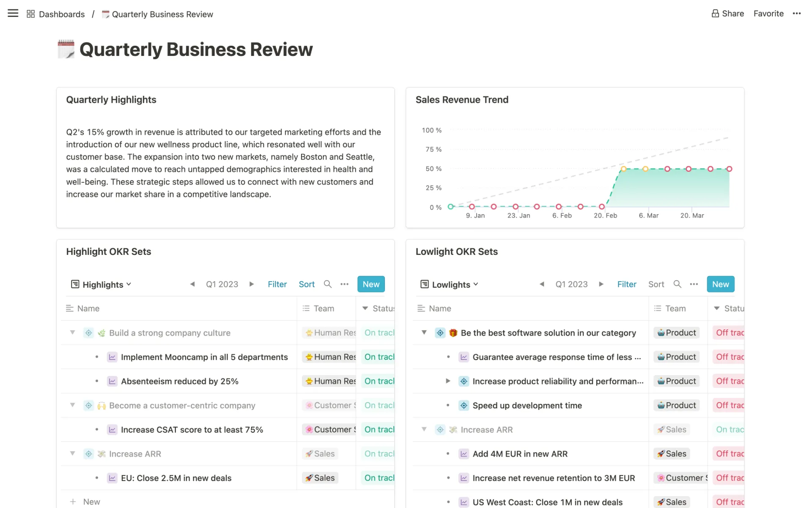Click the sort icon in Lowlight OKRs
This screenshot has width=812, height=508.
656,284
